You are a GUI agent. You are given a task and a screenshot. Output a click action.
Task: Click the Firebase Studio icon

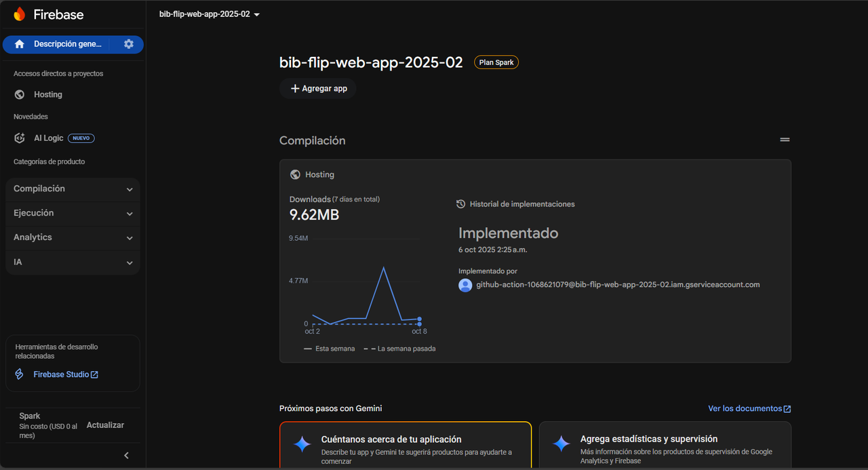click(x=20, y=374)
